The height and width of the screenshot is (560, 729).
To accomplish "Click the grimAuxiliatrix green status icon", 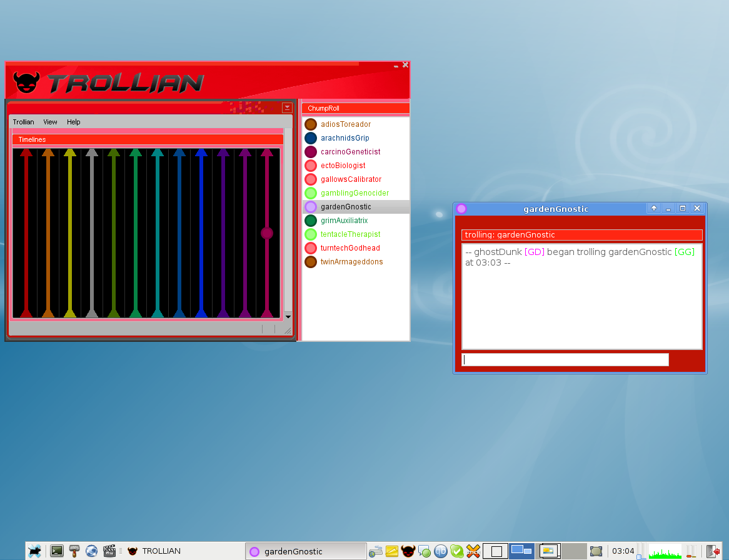I will [x=311, y=221].
